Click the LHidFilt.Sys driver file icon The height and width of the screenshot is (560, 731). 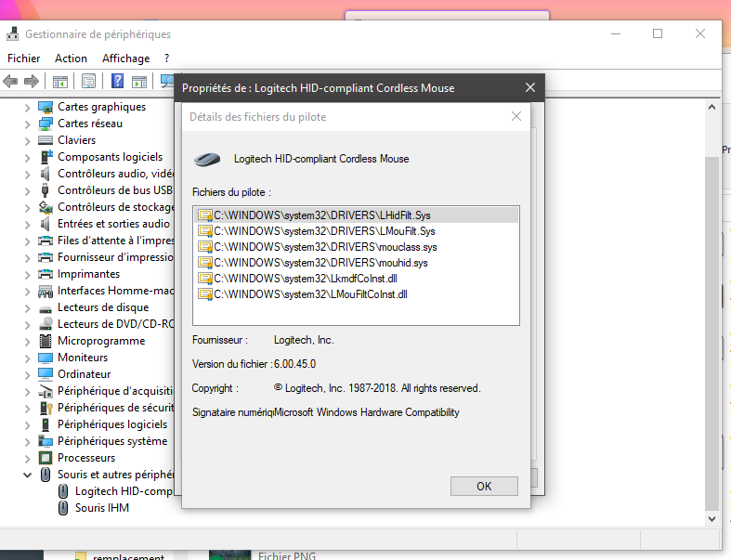[204, 215]
